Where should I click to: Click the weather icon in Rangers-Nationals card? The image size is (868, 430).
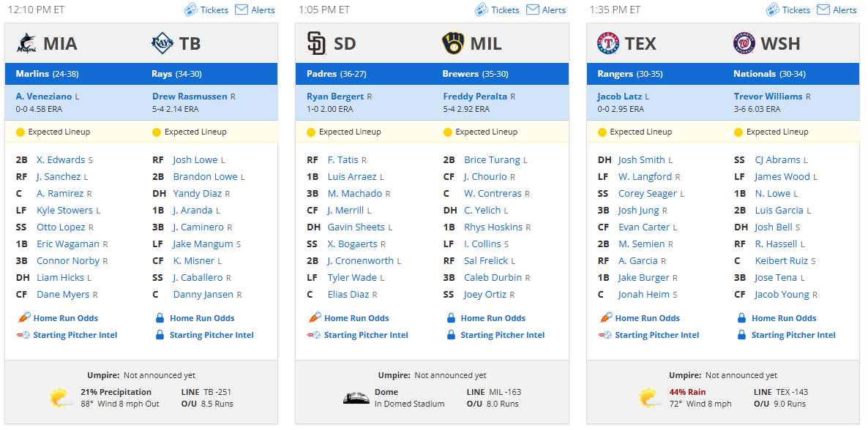click(x=648, y=398)
